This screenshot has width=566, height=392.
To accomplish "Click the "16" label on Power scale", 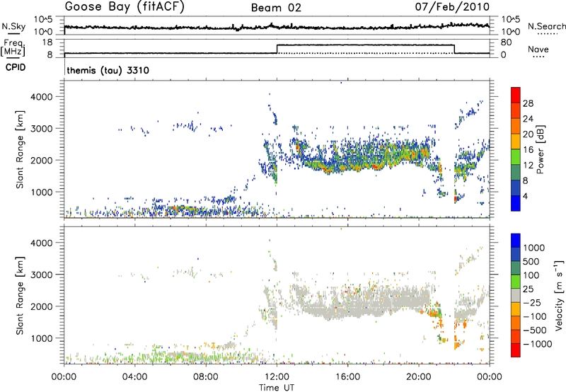I will 528,150.
